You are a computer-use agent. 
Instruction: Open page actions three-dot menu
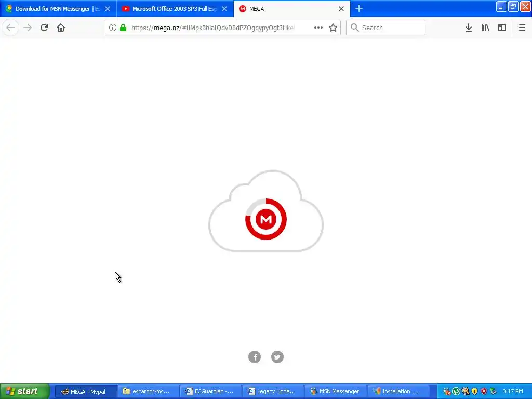[x=318, y=28]
